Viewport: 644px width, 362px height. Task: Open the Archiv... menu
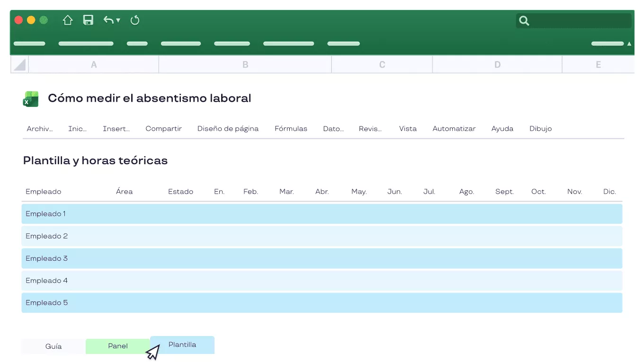(x=40, y=129)
